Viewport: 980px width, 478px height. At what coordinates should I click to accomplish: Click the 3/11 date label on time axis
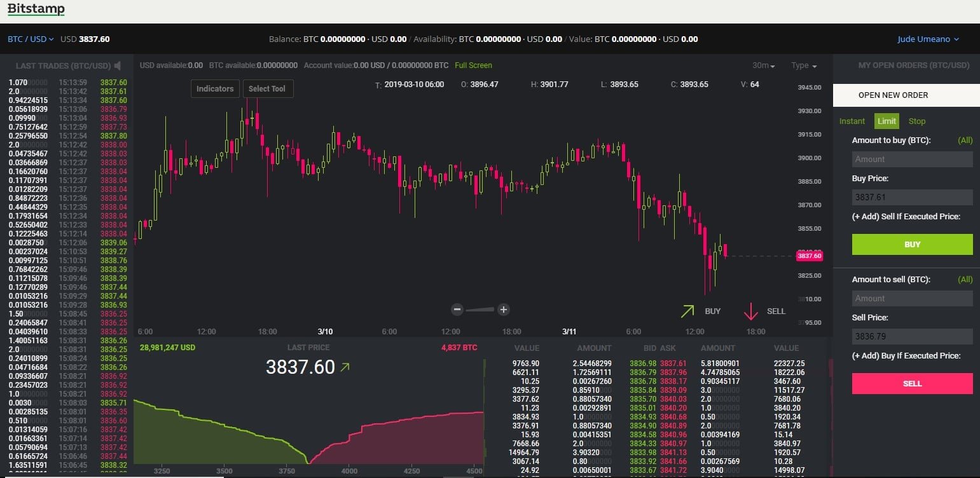tap(569, 331)
